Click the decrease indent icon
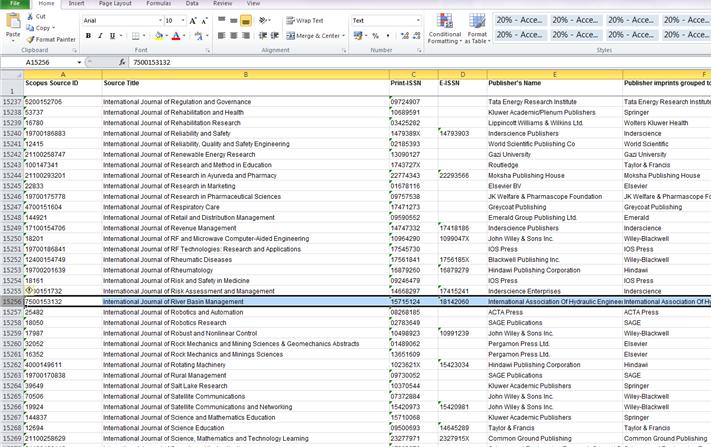 coord(263,35)
